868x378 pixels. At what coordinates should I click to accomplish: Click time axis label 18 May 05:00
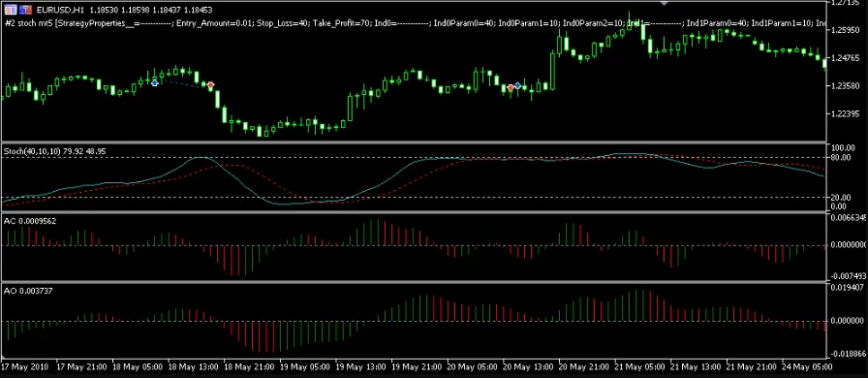(138, 367)
